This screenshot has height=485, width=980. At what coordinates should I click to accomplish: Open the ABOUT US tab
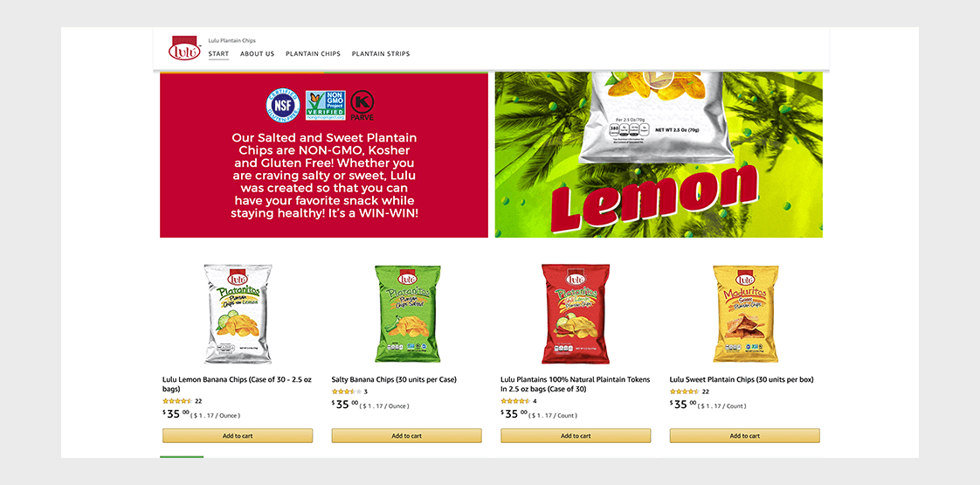[x=257, y=54]
